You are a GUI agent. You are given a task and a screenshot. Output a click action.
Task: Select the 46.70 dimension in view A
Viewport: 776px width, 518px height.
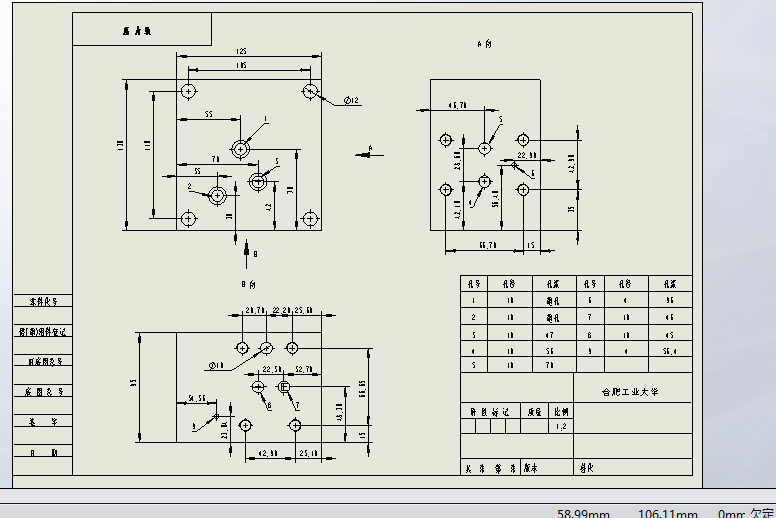click(x=457, y=105)
